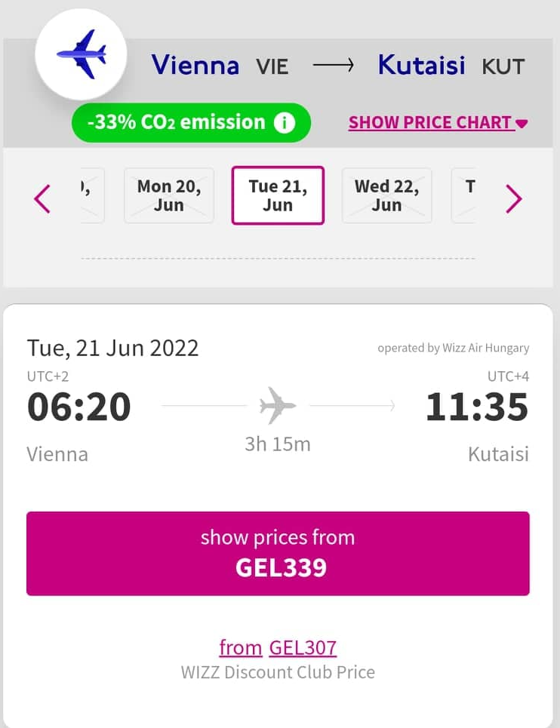Select the Mon 20, Jun date tab
Screen dimensions: 560x728
pos(169,195)
